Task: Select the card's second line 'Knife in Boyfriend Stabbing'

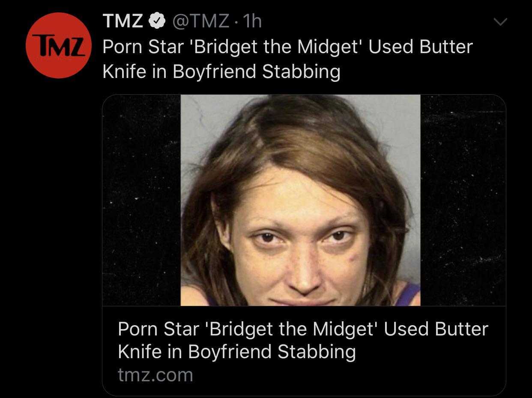Action: pyautogui.click(x=236, y=352)
